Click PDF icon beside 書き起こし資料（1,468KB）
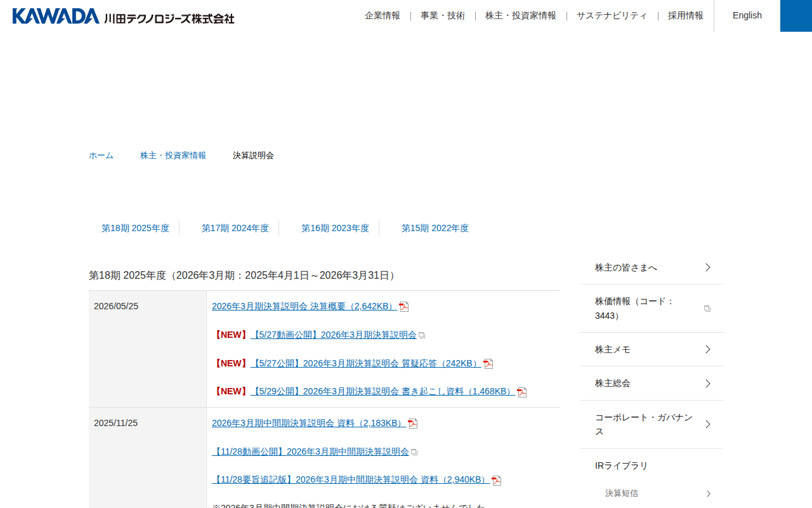 [521, 392]
